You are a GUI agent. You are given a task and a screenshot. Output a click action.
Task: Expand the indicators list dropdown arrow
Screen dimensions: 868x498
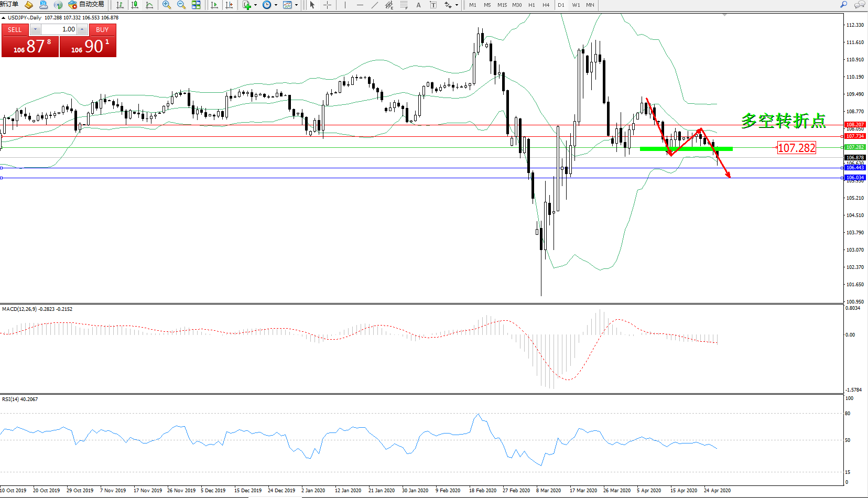point(255,5)
